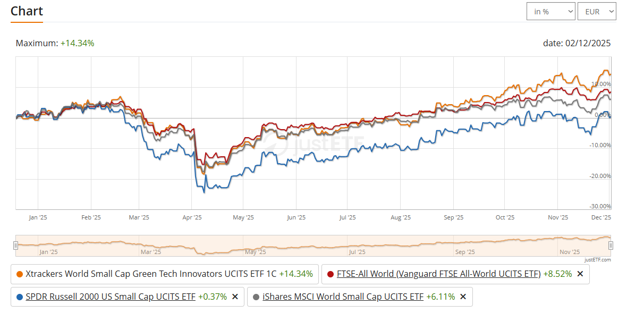Click the left range slider handle

[x=16, y=245]
